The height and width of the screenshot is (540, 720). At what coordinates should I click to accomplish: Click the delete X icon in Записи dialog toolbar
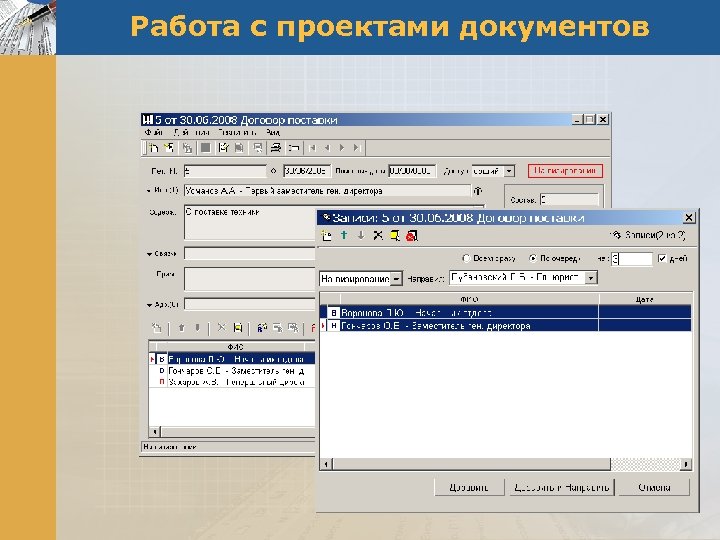378,236
